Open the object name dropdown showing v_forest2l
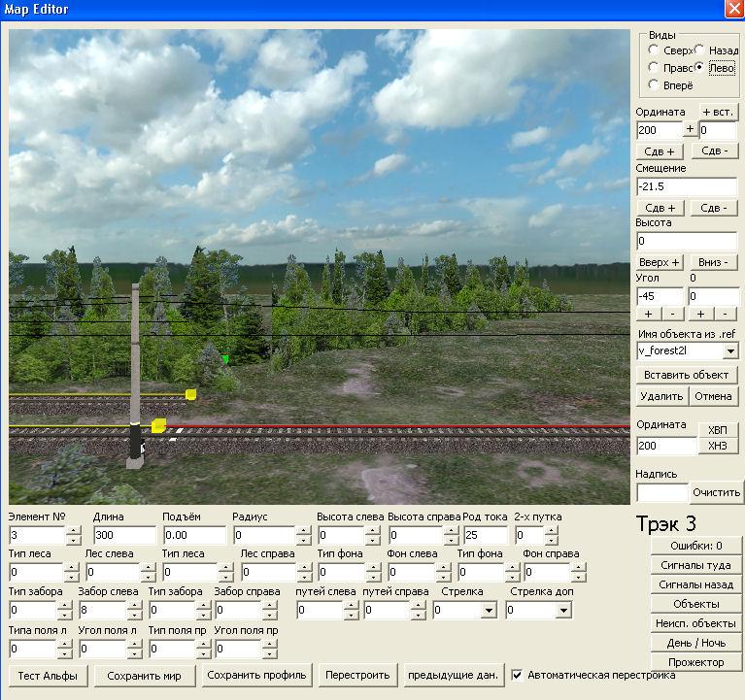The height and width of the screenshot is (700, 745). point(729,350)
